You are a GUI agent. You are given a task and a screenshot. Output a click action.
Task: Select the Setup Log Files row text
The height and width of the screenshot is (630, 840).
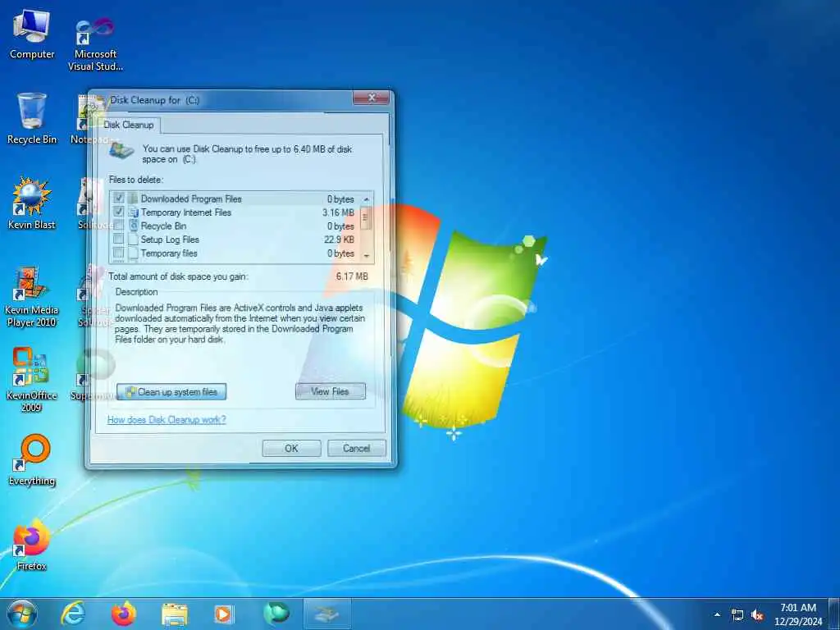point(170,240)
